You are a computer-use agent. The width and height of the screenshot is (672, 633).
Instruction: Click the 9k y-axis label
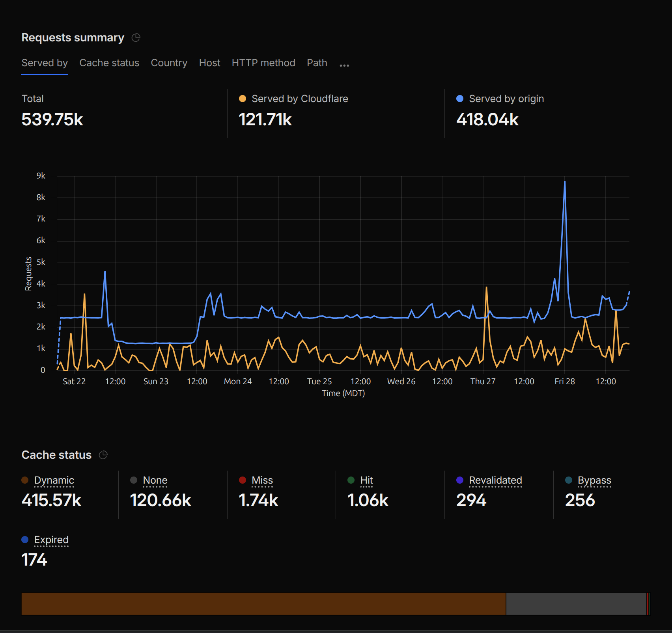pyautogui.click(x=41, y=176)
